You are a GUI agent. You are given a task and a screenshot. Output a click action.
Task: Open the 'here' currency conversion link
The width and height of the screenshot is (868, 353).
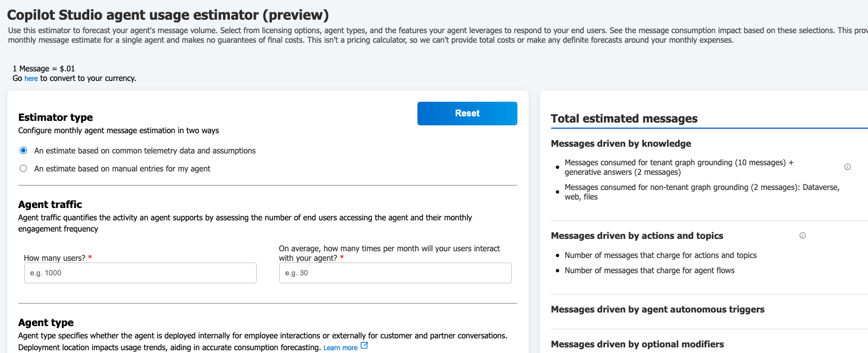coord(31,79)
